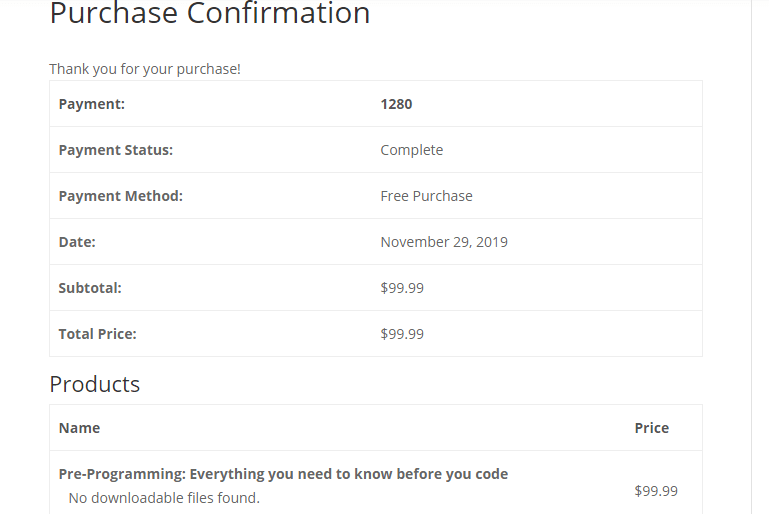Click the 'Free Purchase' method value
This screenshot has width=769, height=514.
426,196
